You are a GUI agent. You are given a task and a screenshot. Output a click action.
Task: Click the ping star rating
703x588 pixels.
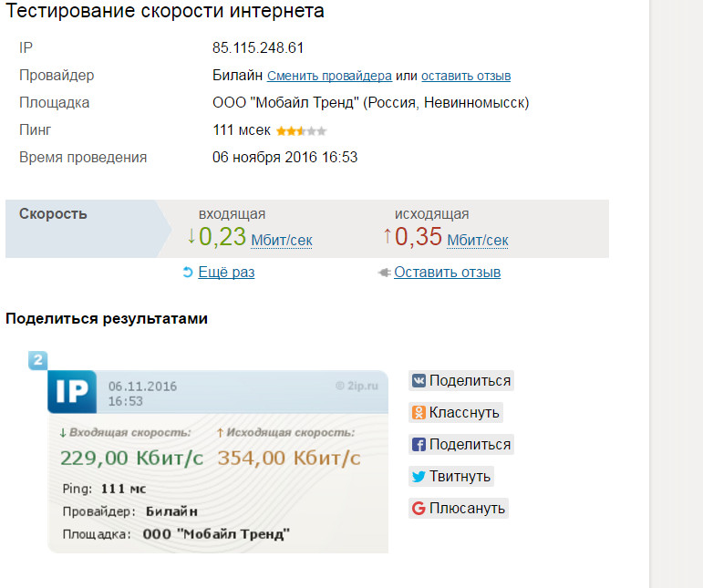[301, 130]
